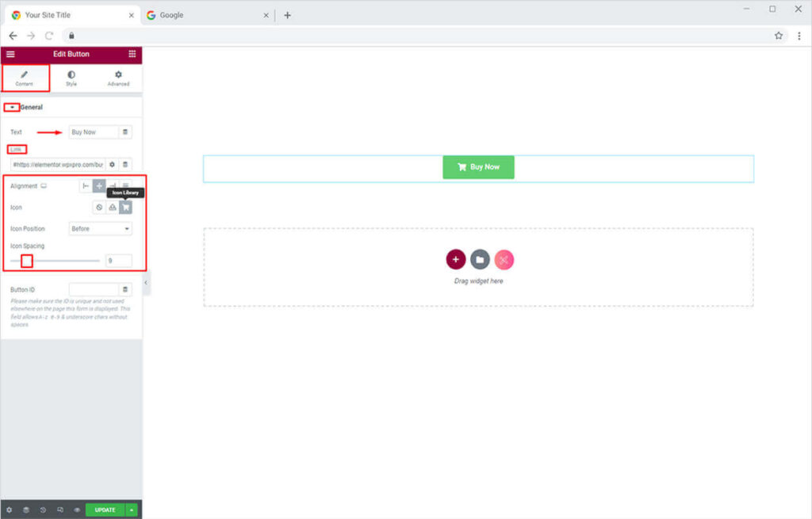Expand save options arrow beside Update
The width and height of the screenshot is (812, 519).
point(132,510)
